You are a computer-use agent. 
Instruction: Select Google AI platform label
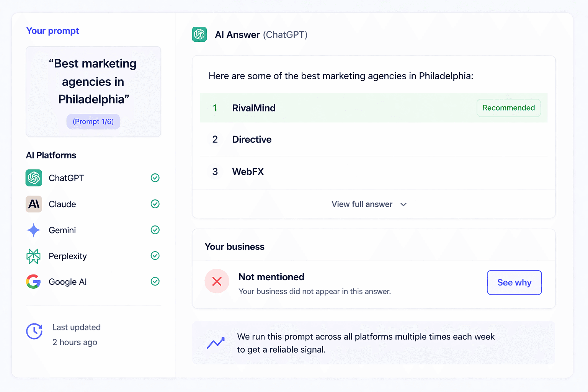click(68, 282)
